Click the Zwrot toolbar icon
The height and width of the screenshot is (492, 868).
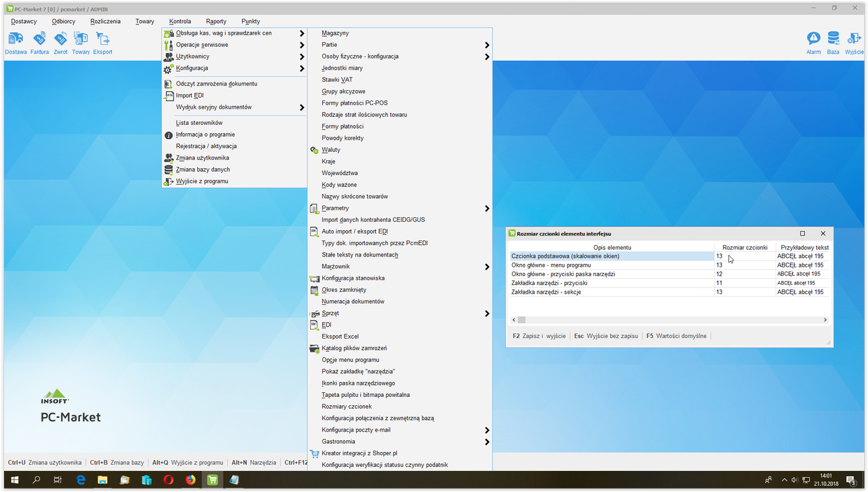[60, 42]
